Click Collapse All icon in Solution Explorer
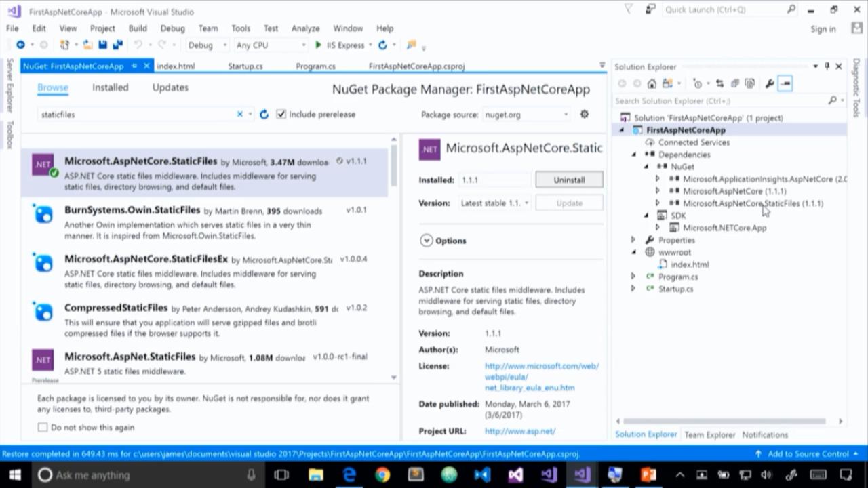 tap(734, 83)
